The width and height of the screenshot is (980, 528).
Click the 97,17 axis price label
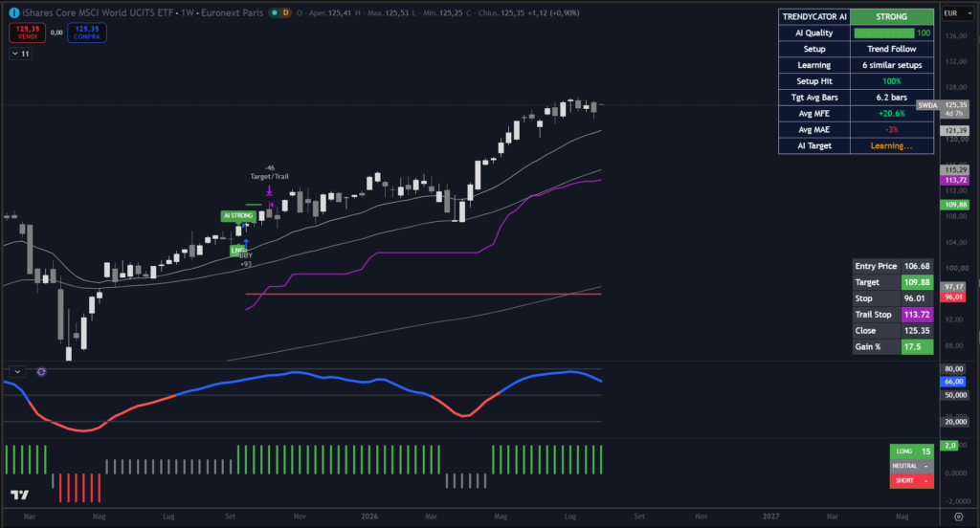point(954,287)
